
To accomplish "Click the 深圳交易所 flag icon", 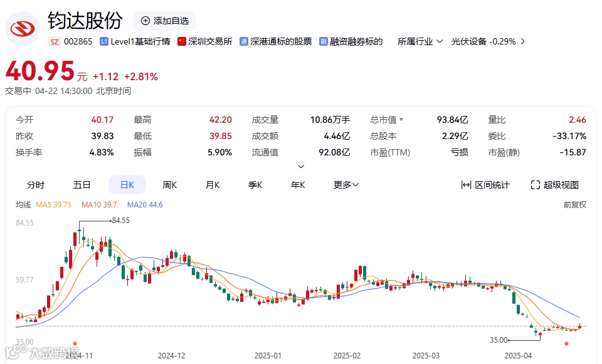I will 182,41.
